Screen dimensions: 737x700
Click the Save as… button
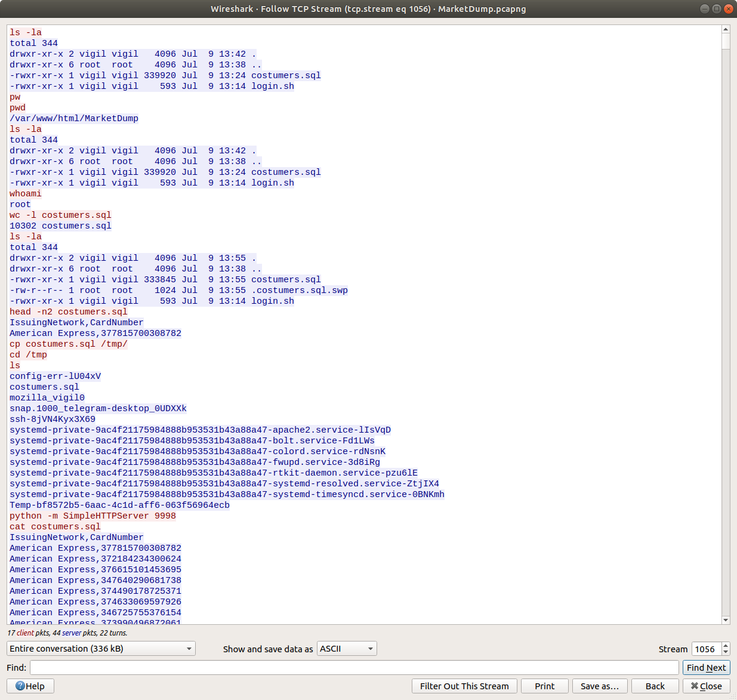[599, 686]
